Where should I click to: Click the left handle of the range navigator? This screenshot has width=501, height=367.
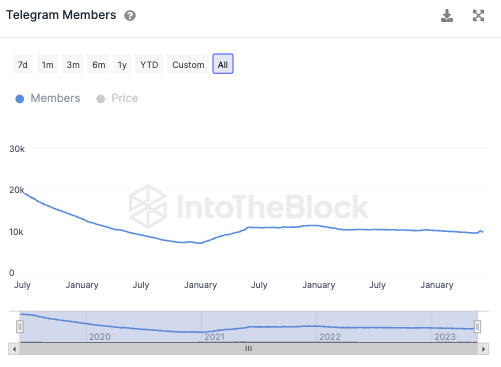point(20,327)
